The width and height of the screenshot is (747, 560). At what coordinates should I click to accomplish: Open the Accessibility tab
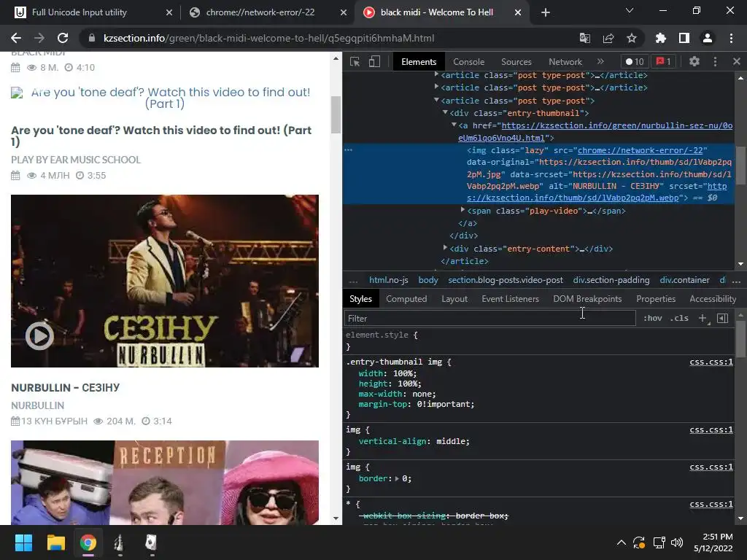pyautogui.click(x=713, y=299)
